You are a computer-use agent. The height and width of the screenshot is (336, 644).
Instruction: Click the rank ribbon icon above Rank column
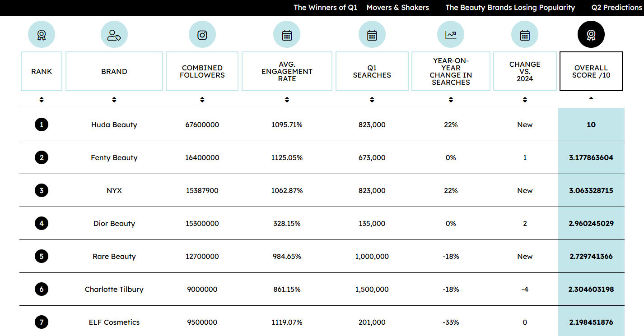pyautogui.click(x=42, y=35)
